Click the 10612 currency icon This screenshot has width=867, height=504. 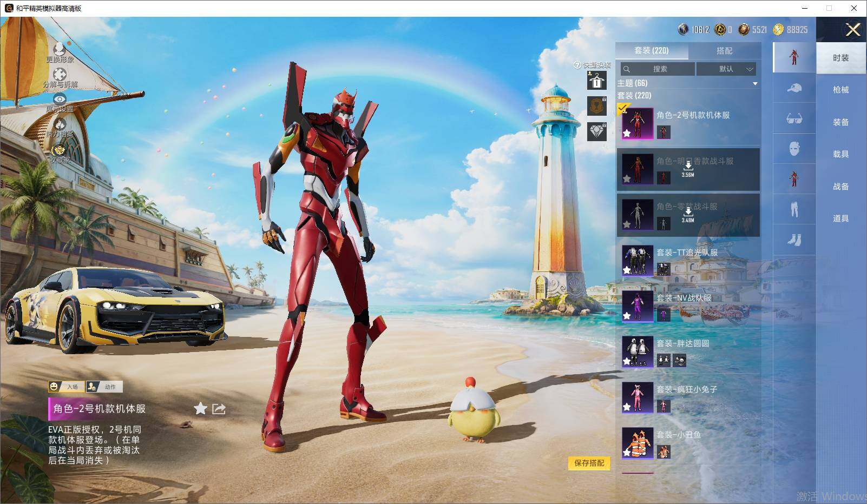683,29
